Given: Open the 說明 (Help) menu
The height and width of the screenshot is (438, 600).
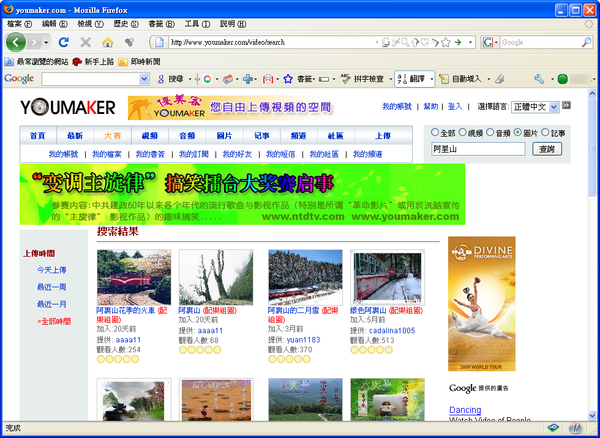Looking at the screenshot, I should point(233,24).
